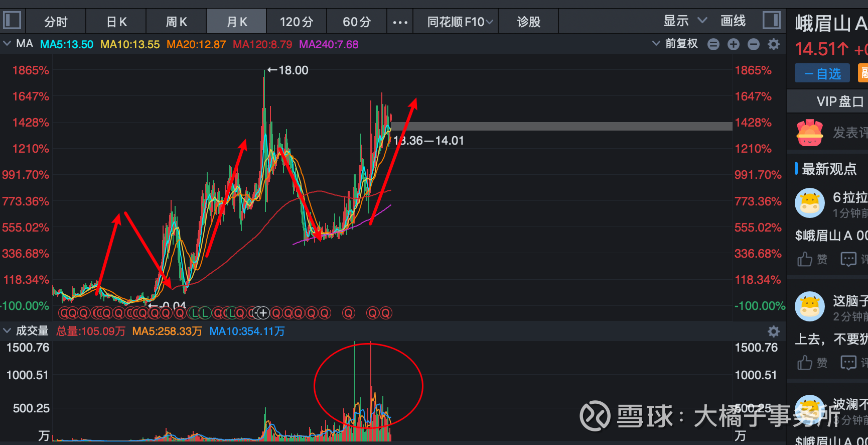Click the 1分钟前 timestamp under 6拉拉
868x445 pixels.
850,213
